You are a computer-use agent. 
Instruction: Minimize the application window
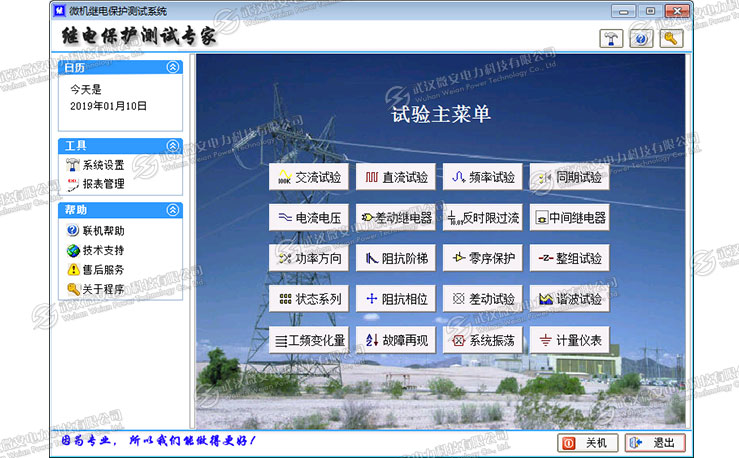pyautogui.click(x=624, y=11)
